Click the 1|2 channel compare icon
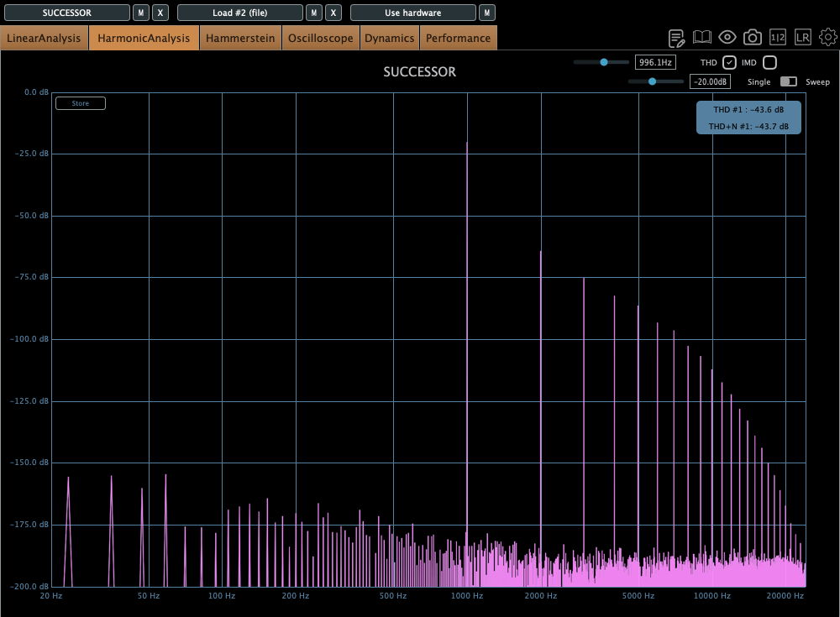The image size is (840, 617). tap(778, 38)
